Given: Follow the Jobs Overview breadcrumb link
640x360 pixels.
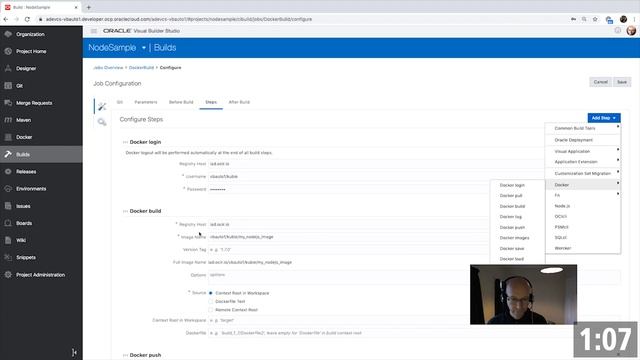Looking at the screenshot, I should tap(108, 68).
